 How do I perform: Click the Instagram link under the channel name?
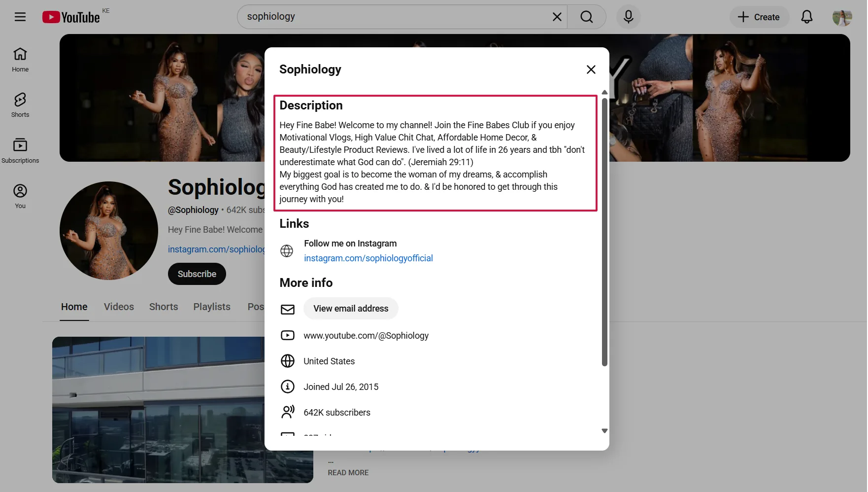(x=216, y=249)
